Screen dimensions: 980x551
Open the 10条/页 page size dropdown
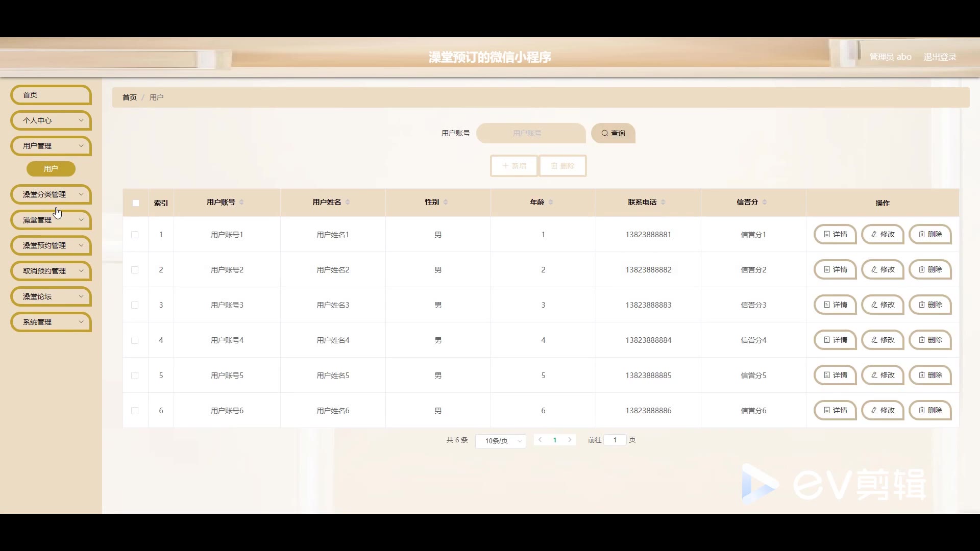click(500, 441)
